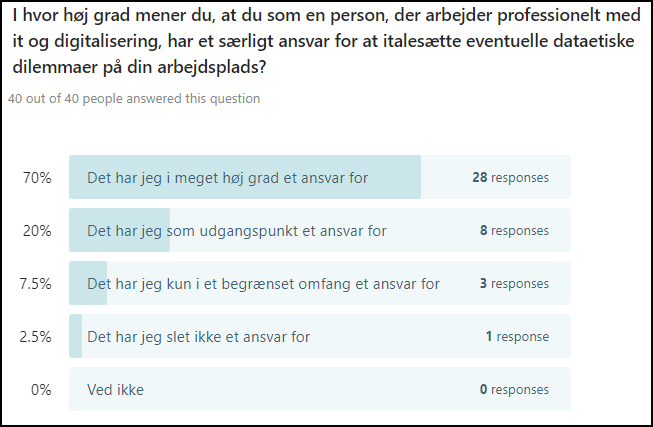The width and height of the screenshot is (653, 427).
Task: Click the '1 response' count
Action: pyautogui.click(x=518, y=336)
